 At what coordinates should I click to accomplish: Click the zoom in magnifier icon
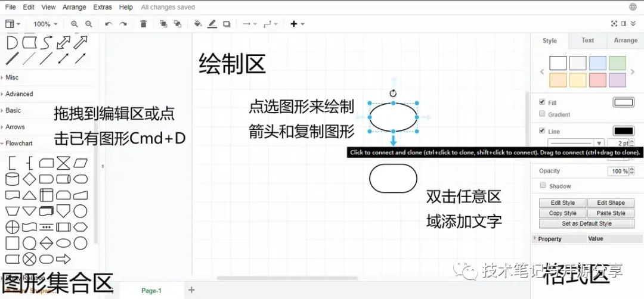pos(75,24)
